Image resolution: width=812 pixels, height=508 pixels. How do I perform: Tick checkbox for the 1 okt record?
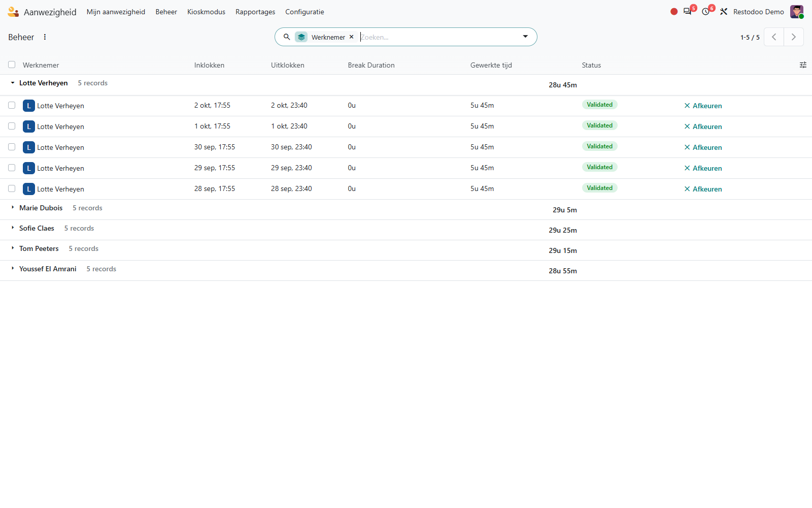click(12, 126)
